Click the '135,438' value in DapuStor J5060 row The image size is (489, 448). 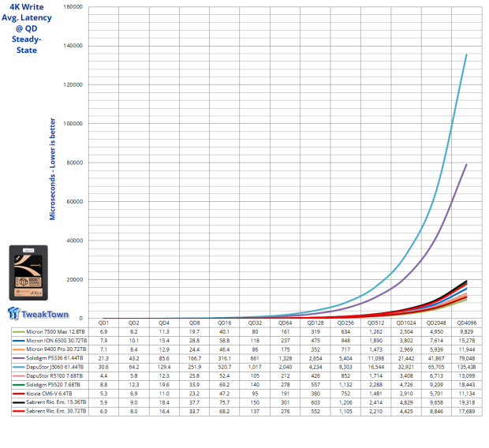click(x=467, y=368)
